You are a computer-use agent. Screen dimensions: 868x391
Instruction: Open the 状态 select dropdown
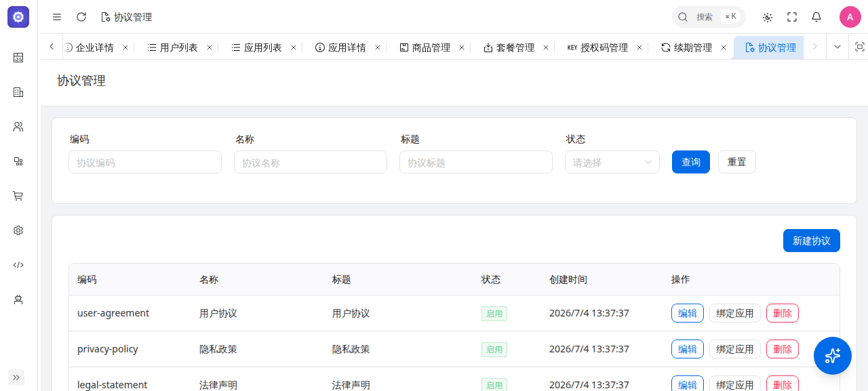click(x=612, y=162)
